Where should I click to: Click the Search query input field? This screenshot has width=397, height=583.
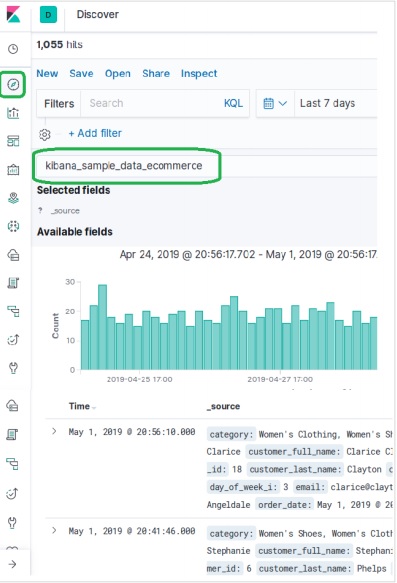coord(152,103)
